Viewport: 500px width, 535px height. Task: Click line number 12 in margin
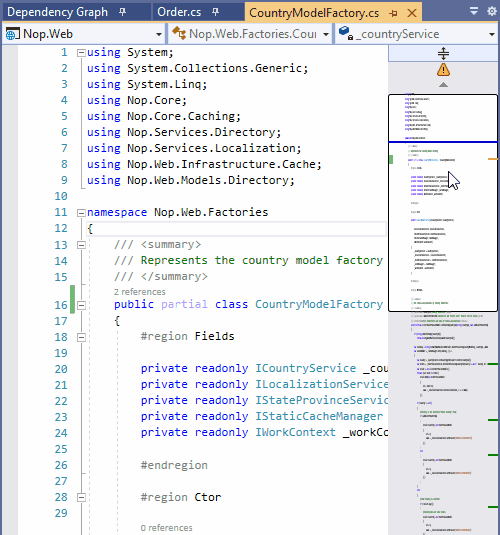[x=61, y=228]
